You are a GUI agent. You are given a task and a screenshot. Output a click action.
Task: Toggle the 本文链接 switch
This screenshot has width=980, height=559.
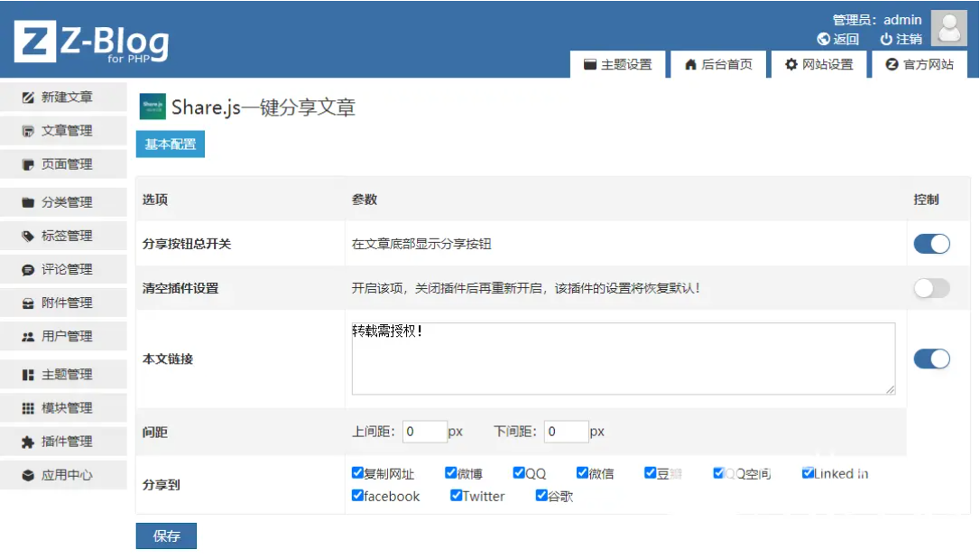(932, 359)
